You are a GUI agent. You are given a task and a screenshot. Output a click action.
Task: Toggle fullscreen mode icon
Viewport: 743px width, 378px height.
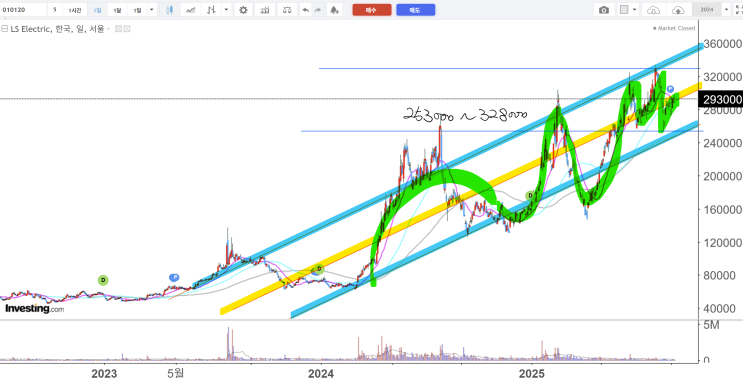click(738, 10)
